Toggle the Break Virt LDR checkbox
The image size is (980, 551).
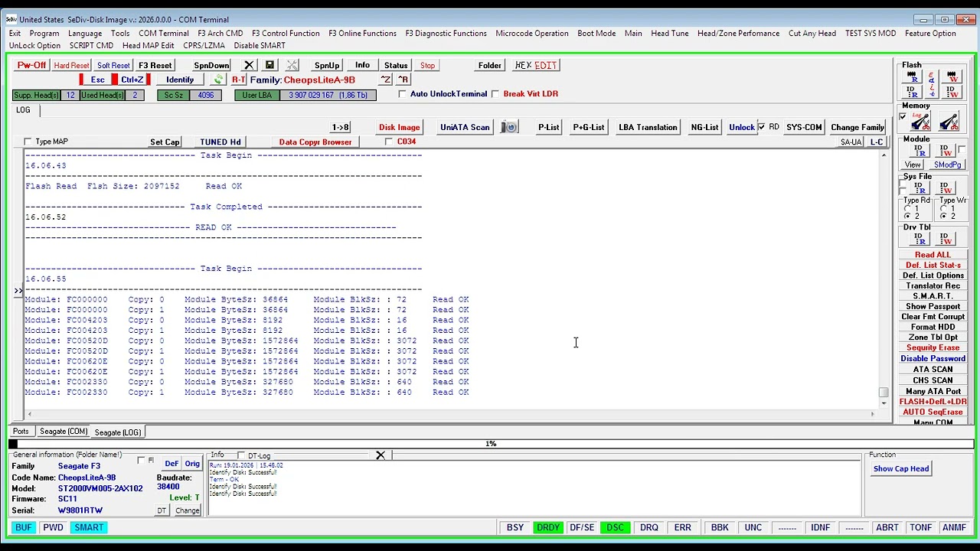click(495, 94)
